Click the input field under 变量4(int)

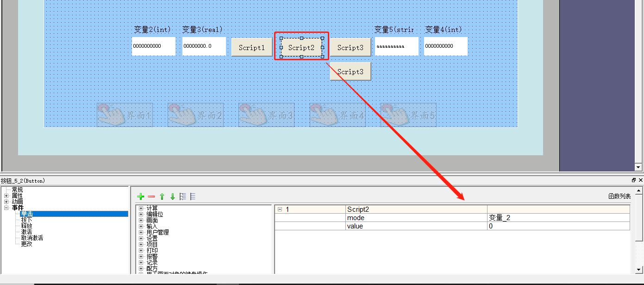446,46
